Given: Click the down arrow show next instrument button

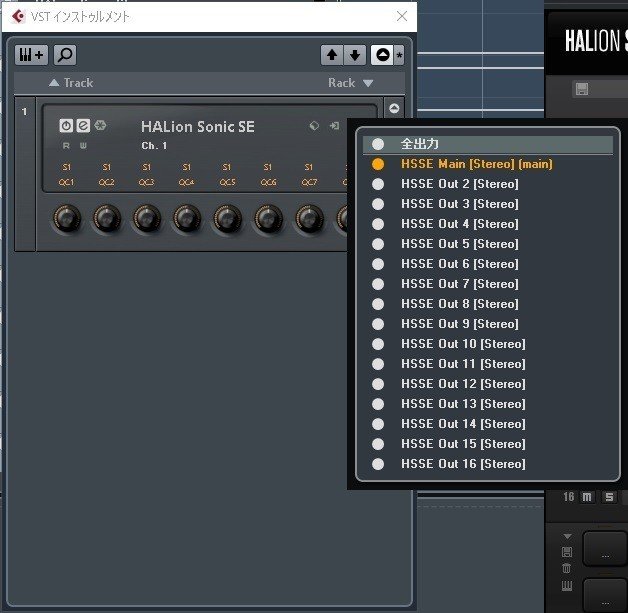Looking at the screenshot, I should (x=354, y=55).
